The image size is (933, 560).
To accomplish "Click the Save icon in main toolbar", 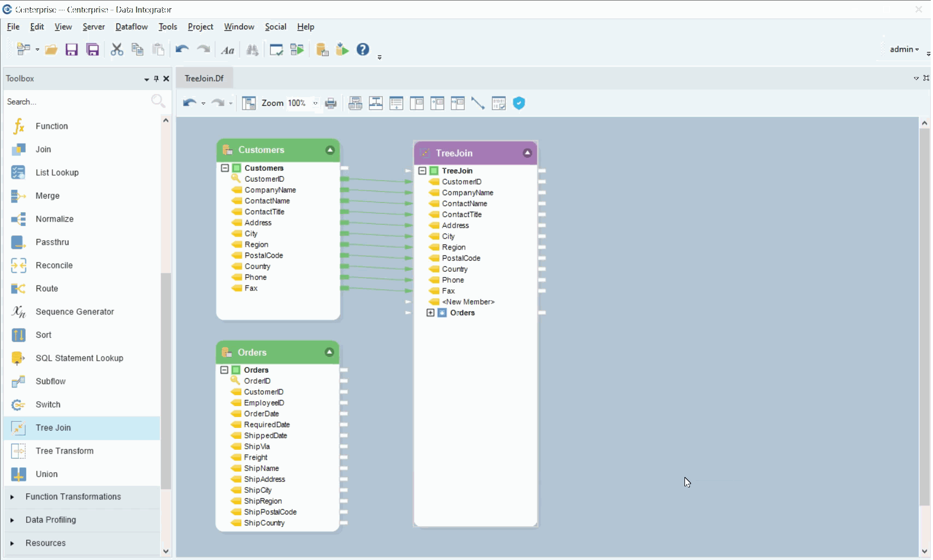I will [x=72, y=50].
